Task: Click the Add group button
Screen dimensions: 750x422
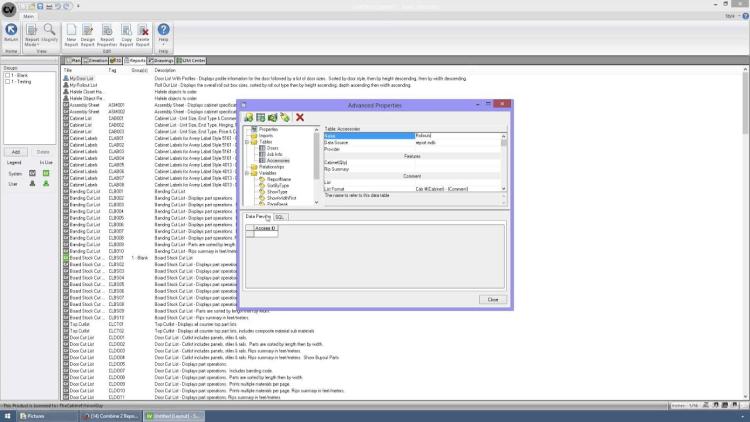Action: [15, 151]
